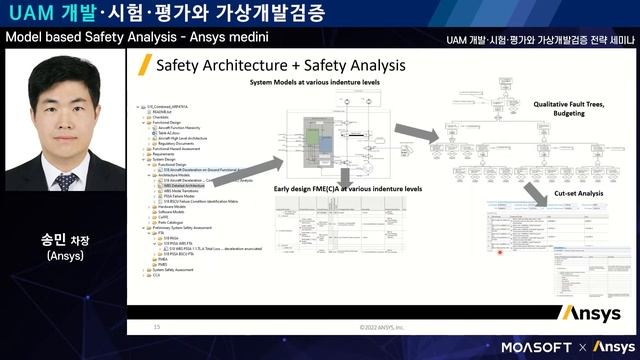The height and width of the screenshot is (360, 640).
Task: Select the Software Models folder
Action: point(171,212)
